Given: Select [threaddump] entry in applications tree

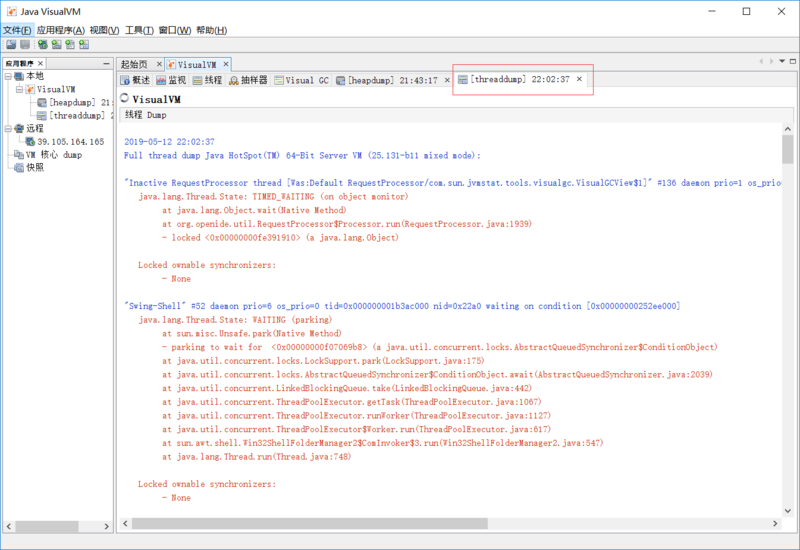Looking at the screenshot, I should click(x=81, y=116).
